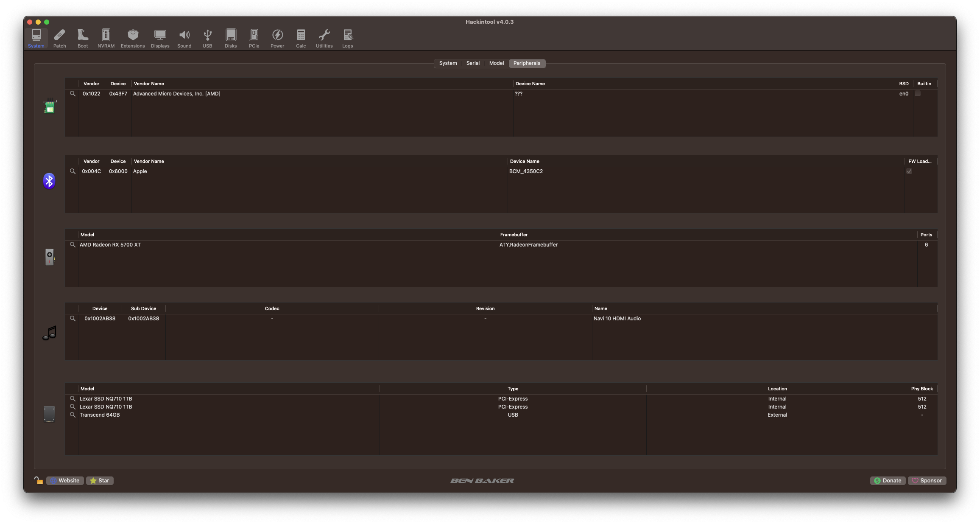Open the Utilities toolbar section
The image size is (980, 524).
pos(324,38)
